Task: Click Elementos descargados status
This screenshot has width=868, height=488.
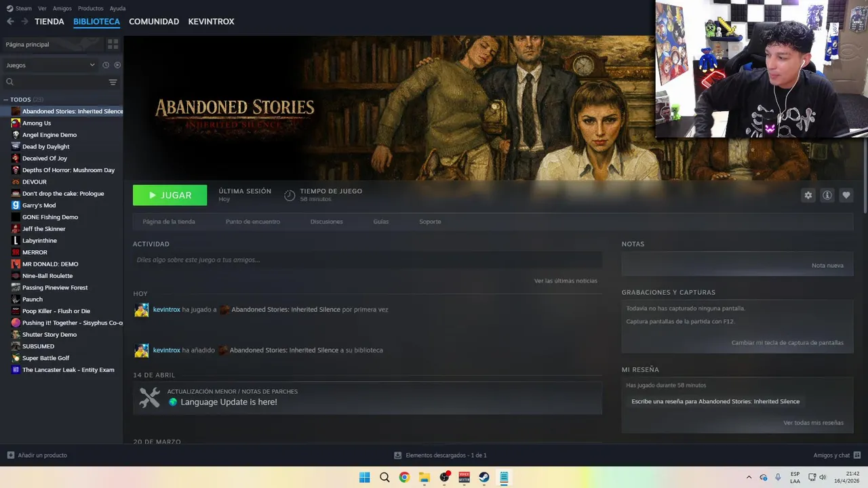Action: tap(441, 455)
